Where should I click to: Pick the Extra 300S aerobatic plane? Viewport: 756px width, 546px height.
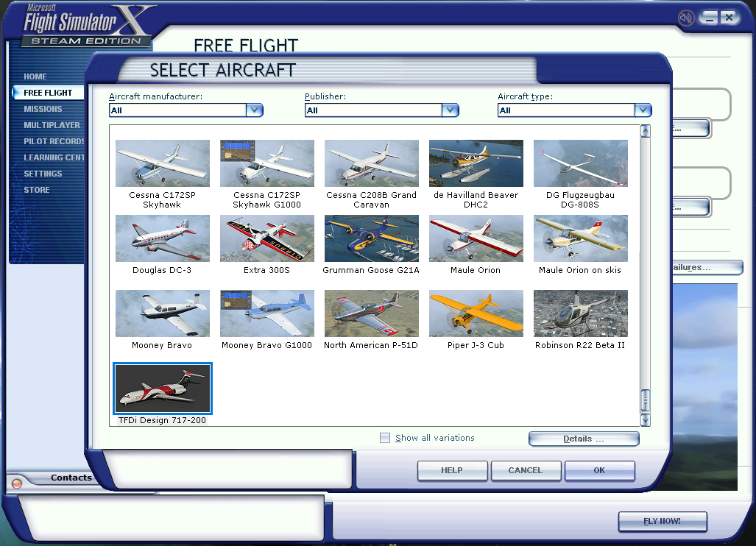pyautogui.click(x=267, y=238)
